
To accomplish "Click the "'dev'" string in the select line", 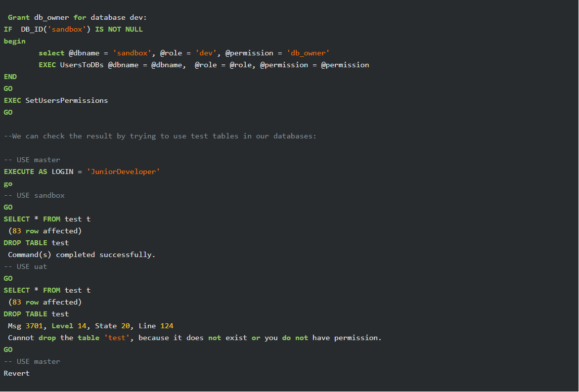I will [206, 53].
